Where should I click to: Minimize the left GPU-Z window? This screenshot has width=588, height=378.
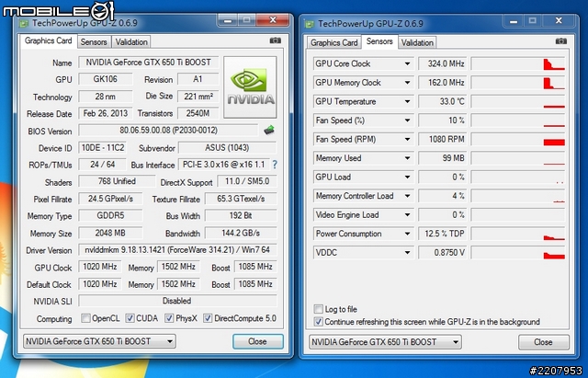(x=227, y=20)
